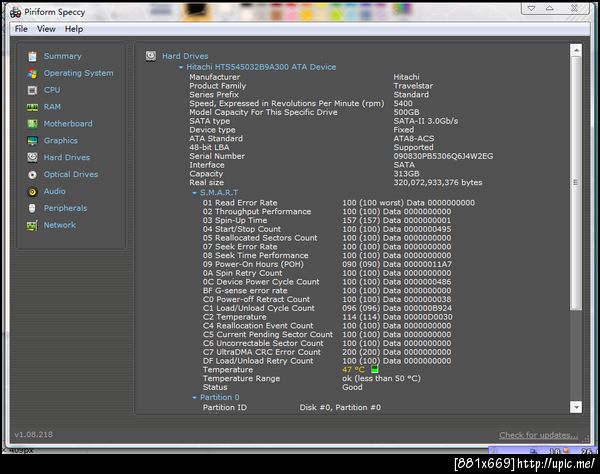Open the View menu
Image resolution: width=600 pixels, height=474 pixels.
point(46,29)
